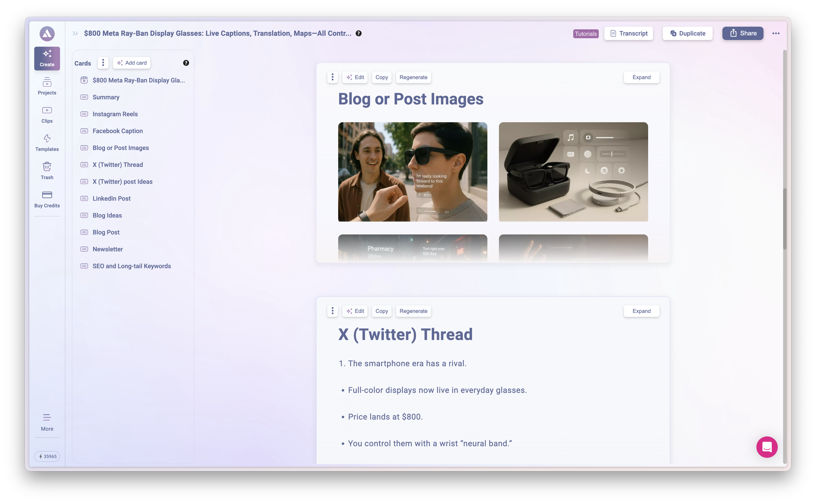Open the Transcript
The image size is (816, 504).
pyautogui.click(x=628, y=33)
